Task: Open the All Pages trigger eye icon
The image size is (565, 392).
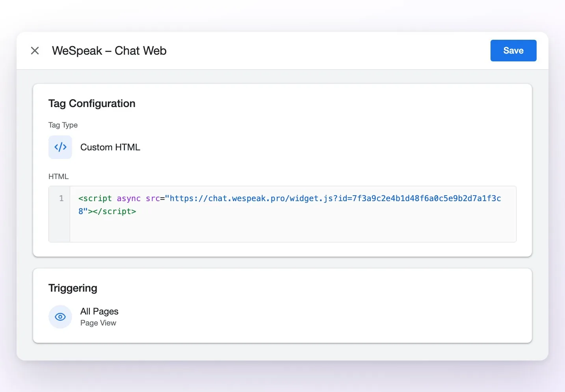Action: (60, 317)
